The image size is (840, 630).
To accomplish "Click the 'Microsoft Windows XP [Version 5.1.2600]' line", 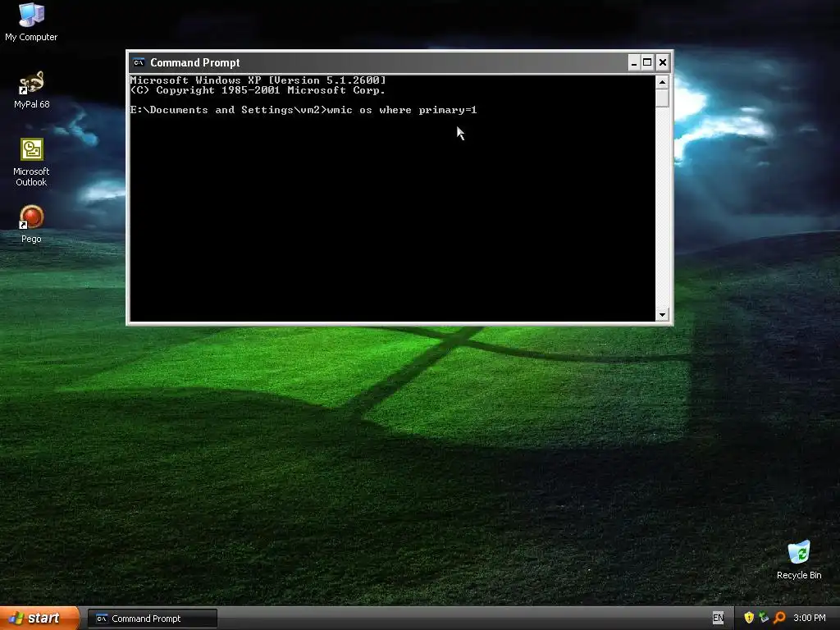I will click(258, 80).
